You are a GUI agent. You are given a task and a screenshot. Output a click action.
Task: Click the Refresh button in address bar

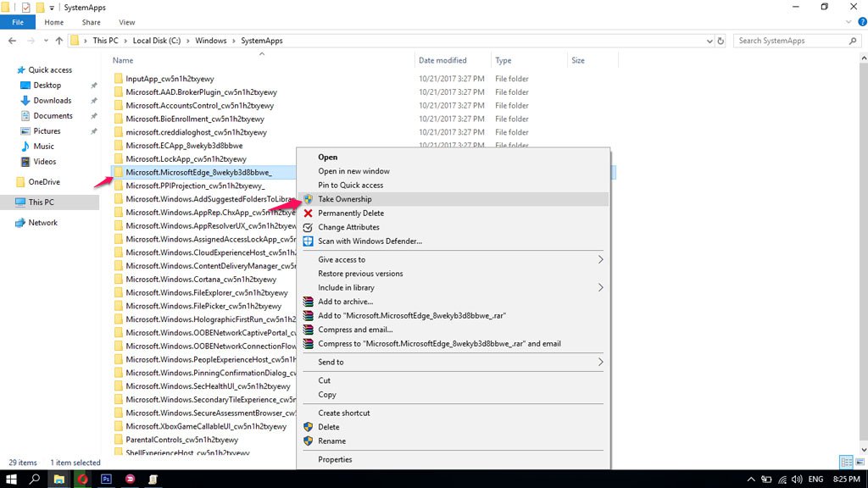[721, 41]
